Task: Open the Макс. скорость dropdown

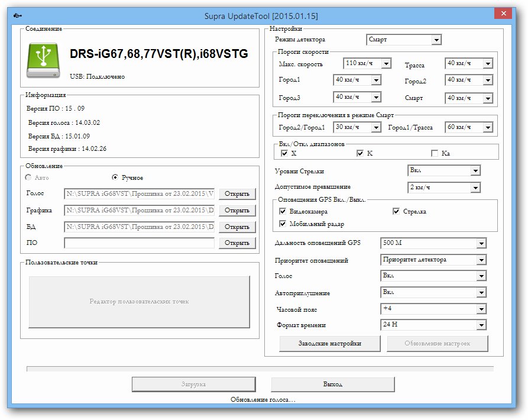Action: (x=367, y=63)
